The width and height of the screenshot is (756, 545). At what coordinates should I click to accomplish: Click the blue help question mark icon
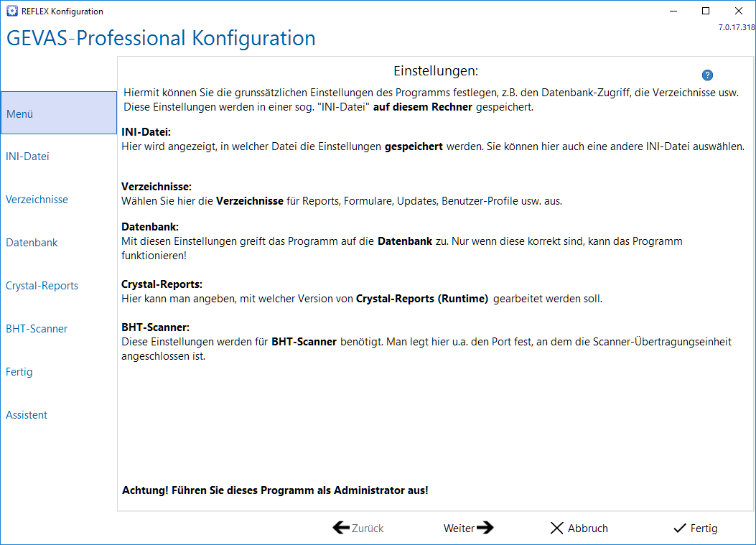[707, 75]
